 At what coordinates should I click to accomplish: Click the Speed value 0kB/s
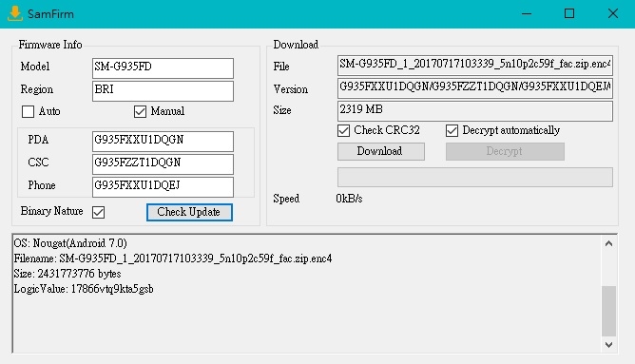point(349,199)
